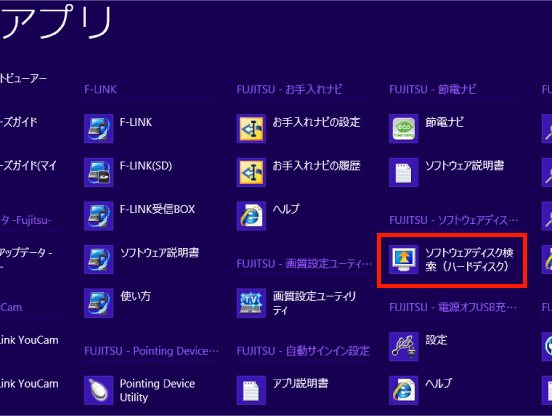Click the F-LINK受信BOX label text
Image resolution: width=552 pixels, height=416 pixels.
click(157, 209)
